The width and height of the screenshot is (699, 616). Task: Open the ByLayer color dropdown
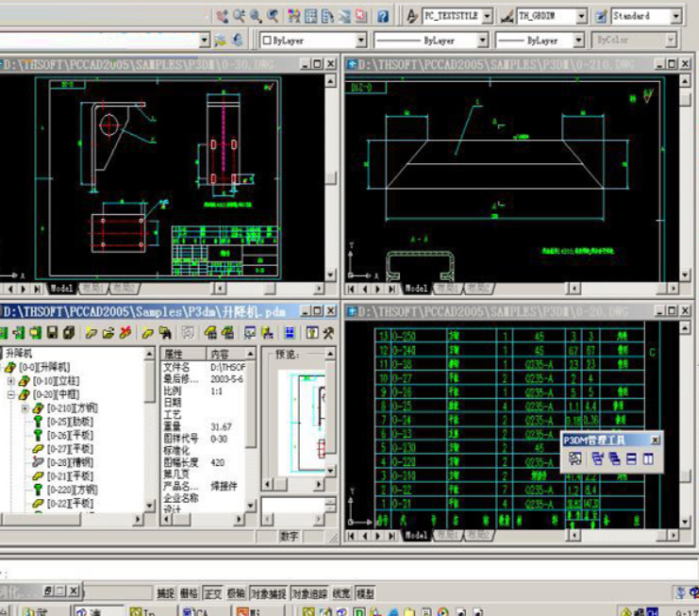[360, 41]
